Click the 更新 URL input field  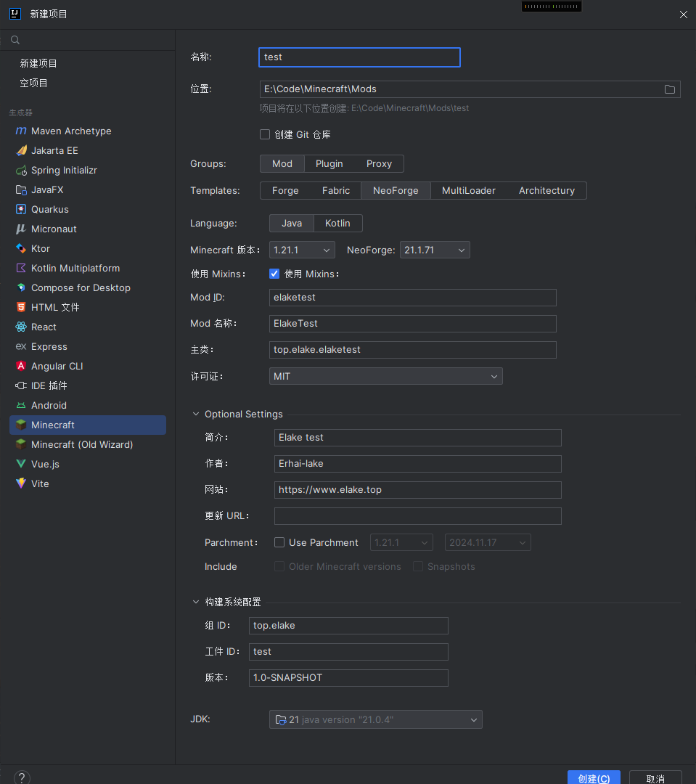pyautogui.click(x=417, y=516)
